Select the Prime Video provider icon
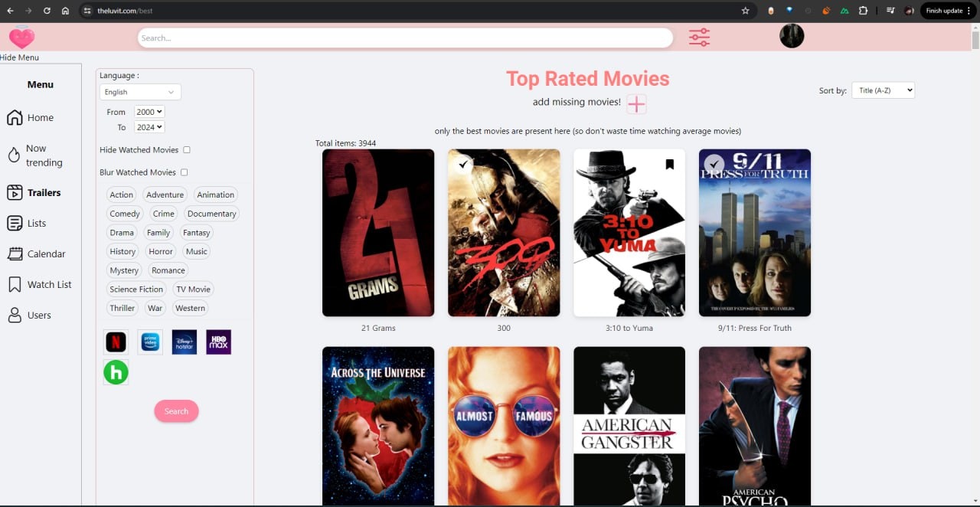This screenshot has height=507, width=980. [150, 342]
